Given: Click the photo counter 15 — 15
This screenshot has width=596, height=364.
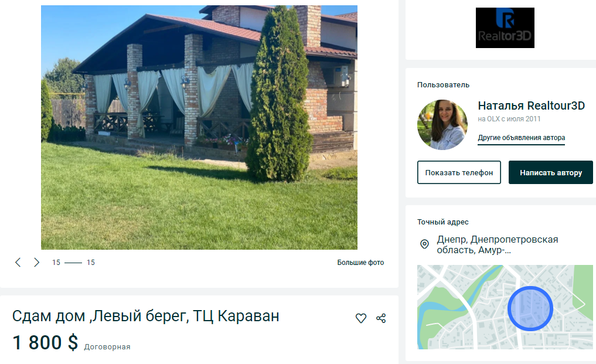Looking at the screenshot, I should (73, 263).
